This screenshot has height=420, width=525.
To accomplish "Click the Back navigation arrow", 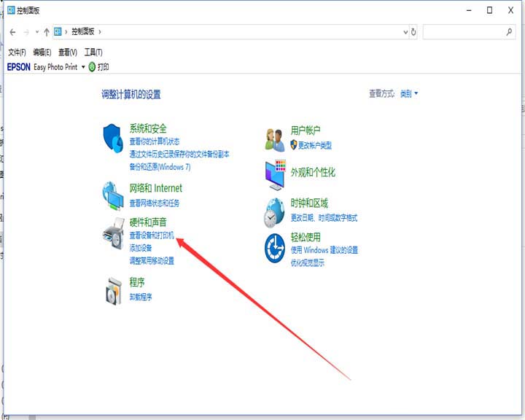I will click(12, 32).
